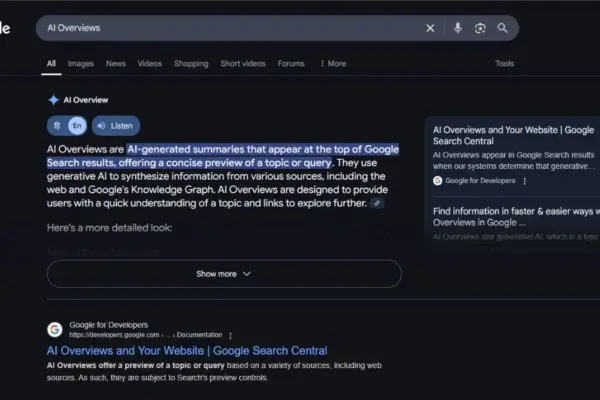Open the three-dot menu beside developers.google.com URL
Image resolution: width=600 pixels, height=400 pixels.
[230, 336]
